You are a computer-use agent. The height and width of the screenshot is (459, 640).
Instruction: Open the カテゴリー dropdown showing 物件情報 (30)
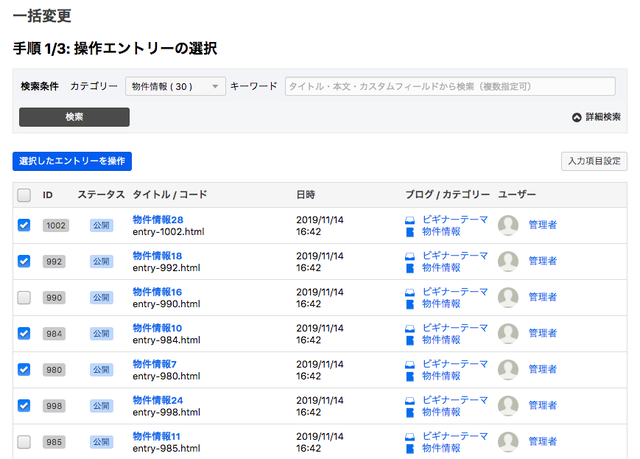tap(176, 87)
